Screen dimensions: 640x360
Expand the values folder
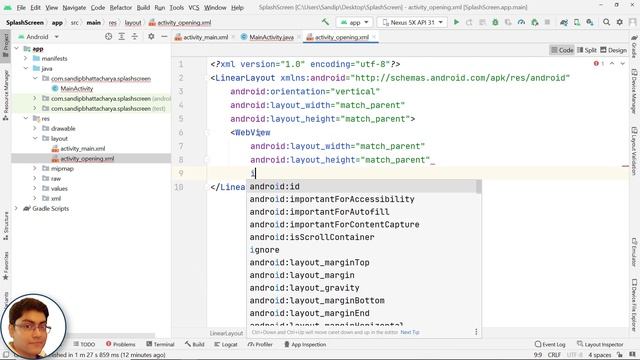point(35,188)
